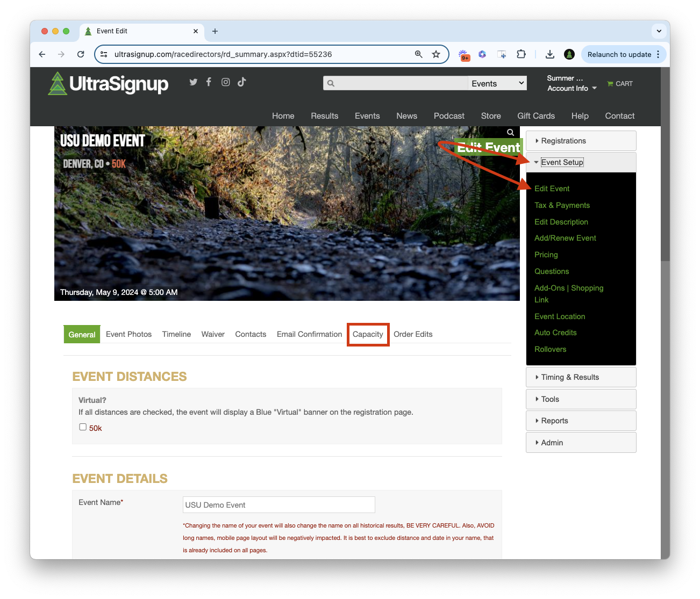Go to News in main navigation
Viewport: 700px width, 599px height.
pos(406,116)
